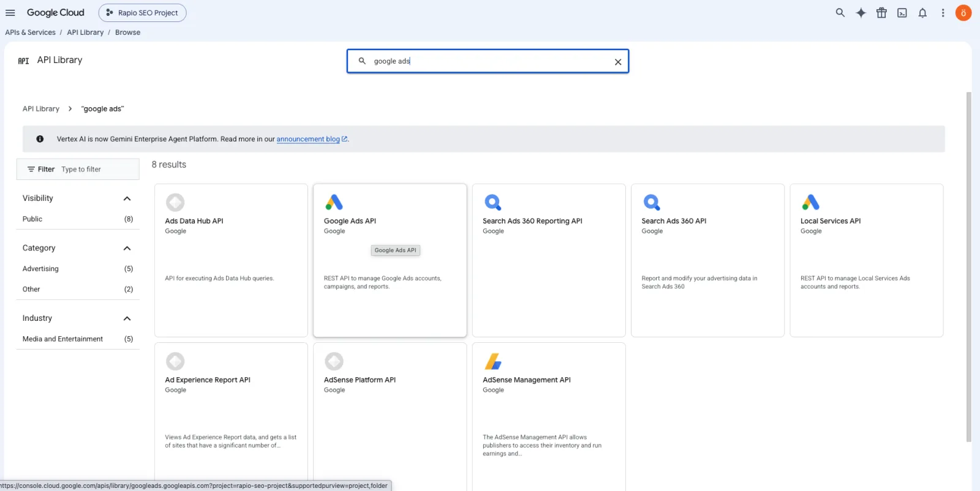This screenshot has height=491, width=980.
Task: Open the Google Ads API card title
Action: point(350,221)
